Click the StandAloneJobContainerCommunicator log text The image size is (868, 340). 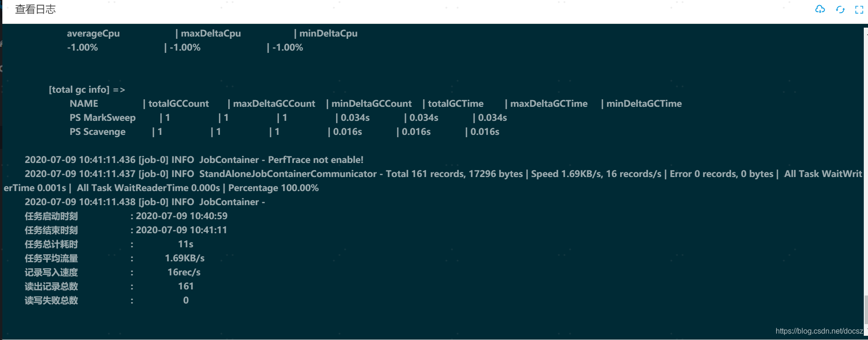(x=288, y=174)
